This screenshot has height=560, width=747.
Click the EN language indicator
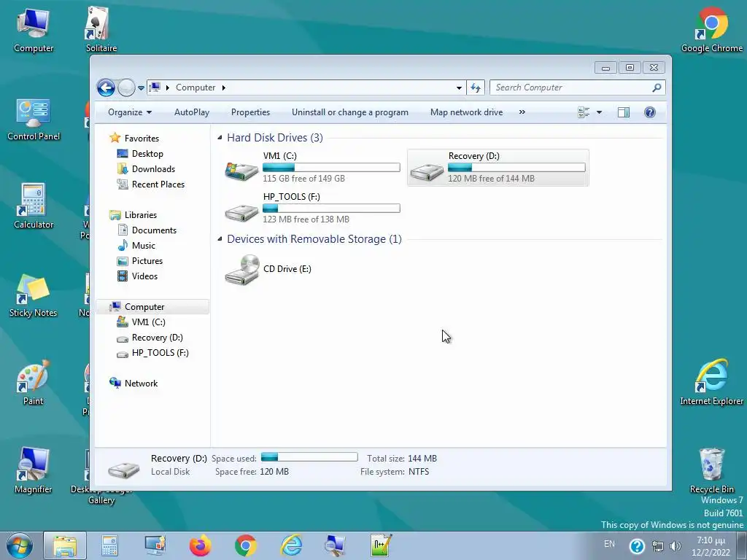tap(609, 544)
